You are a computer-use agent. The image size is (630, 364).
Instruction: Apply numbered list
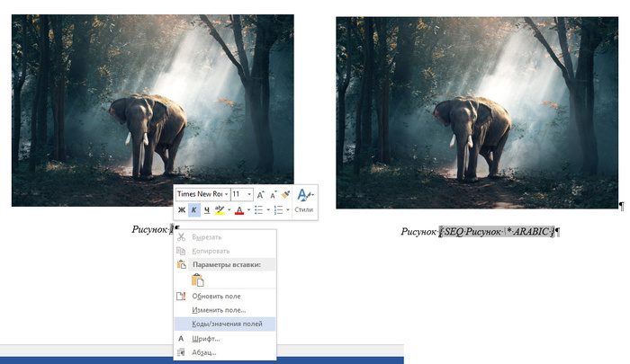coord(278,210)
